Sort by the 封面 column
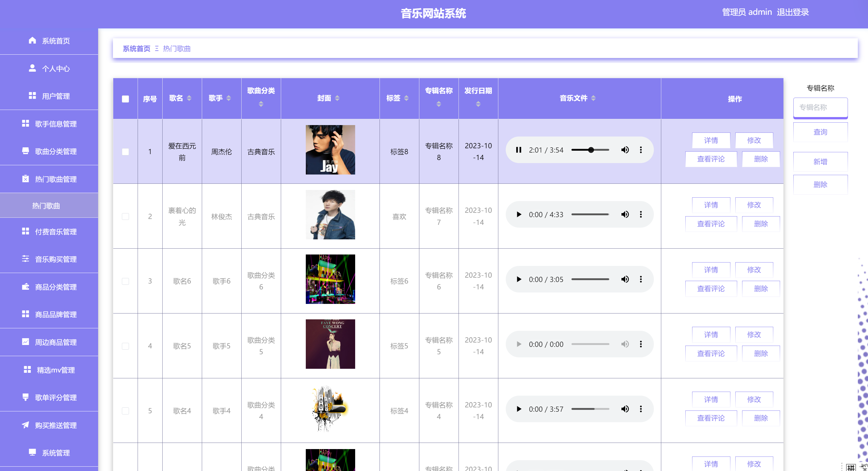Viewport: 868px width, 471px height. tap(337, 98)
